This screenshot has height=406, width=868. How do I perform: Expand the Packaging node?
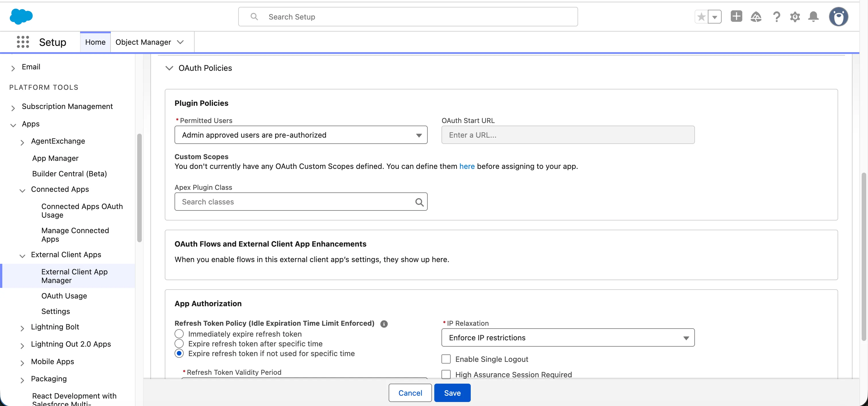click(22, 380)
